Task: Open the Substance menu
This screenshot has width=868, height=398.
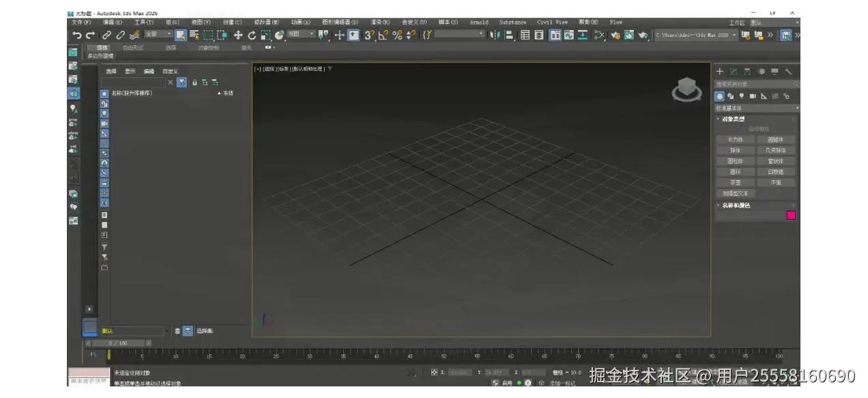Action: 512,23
